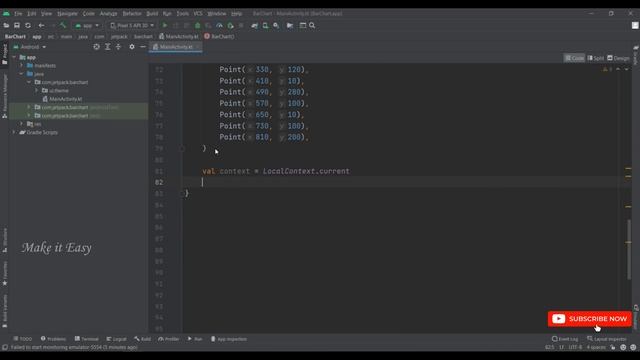Switch editor to Code view
The height and width of the screenshot is (360, 640).
574,58
